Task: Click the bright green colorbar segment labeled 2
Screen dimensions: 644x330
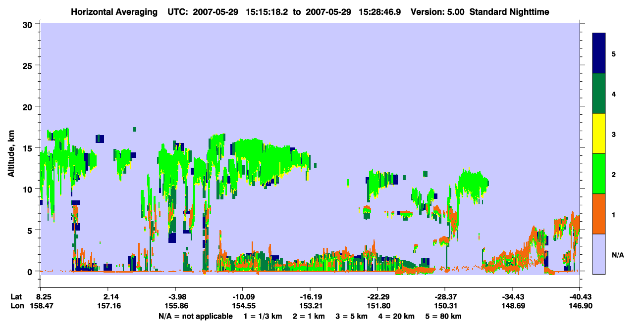Action: point(599,174)
